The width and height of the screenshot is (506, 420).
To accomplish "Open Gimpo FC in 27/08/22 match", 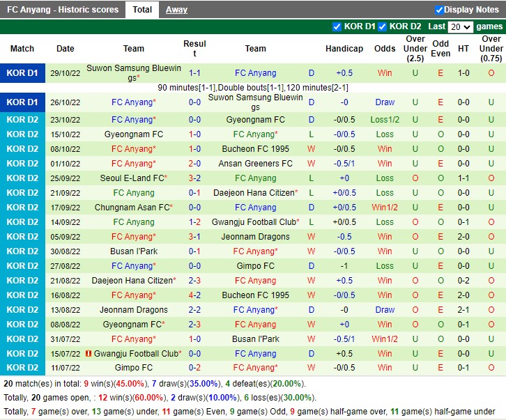I will (255, 266).
